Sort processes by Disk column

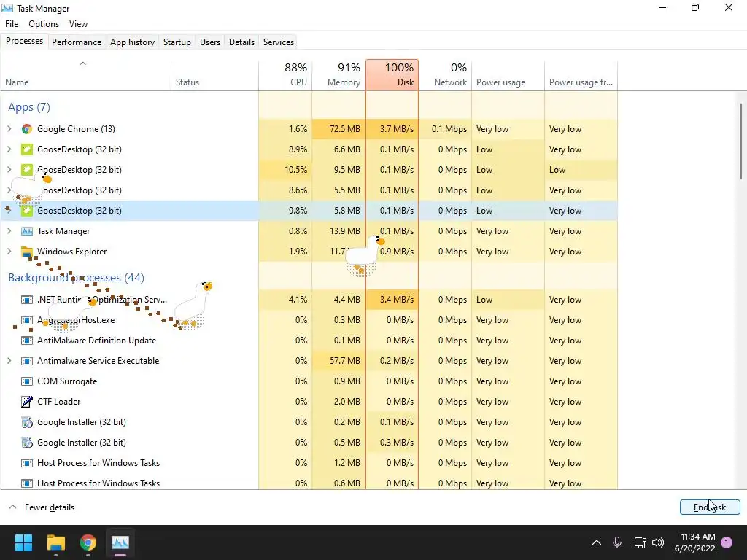tap(392, 76)
